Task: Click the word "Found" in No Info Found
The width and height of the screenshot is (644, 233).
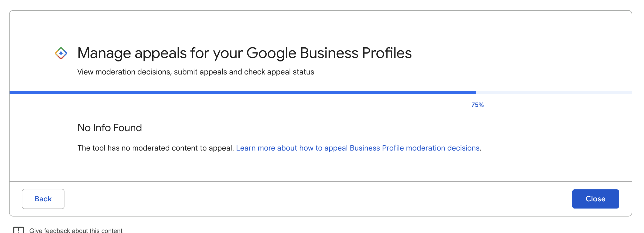Action: coord(127,128)
